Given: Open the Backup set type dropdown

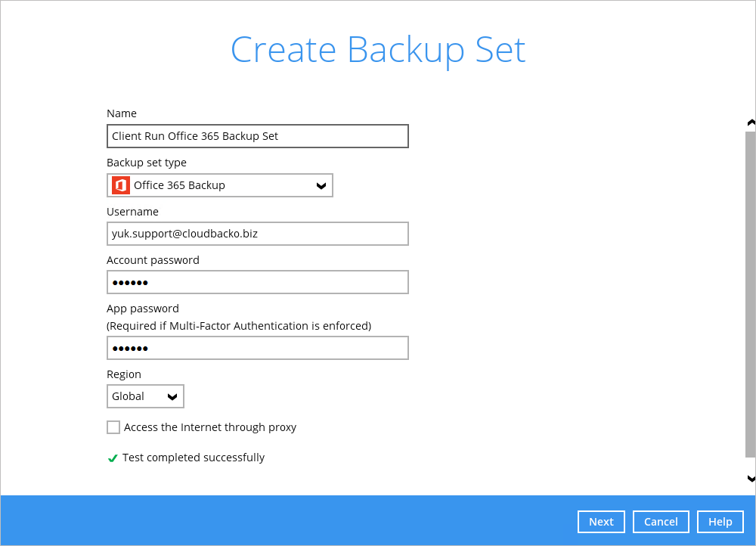Looking at the screenshot, I should pyautogui.click(x=220, y=185).
